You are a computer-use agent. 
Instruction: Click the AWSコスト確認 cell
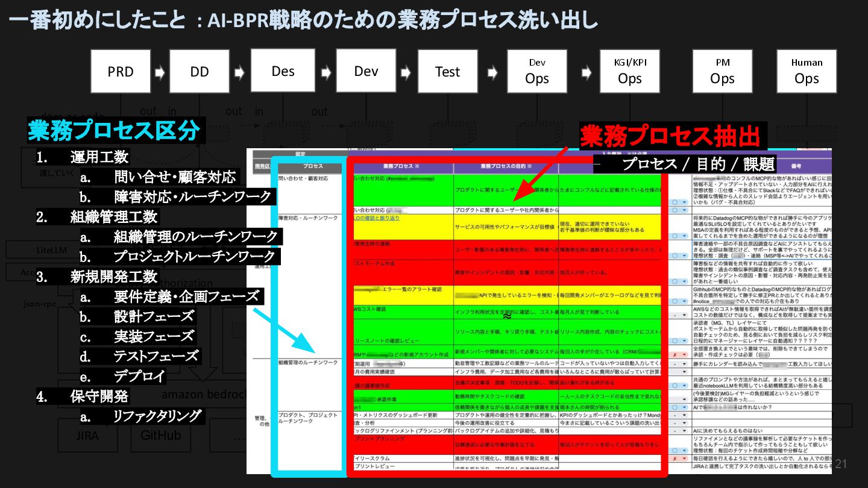(x=403, y=311)
